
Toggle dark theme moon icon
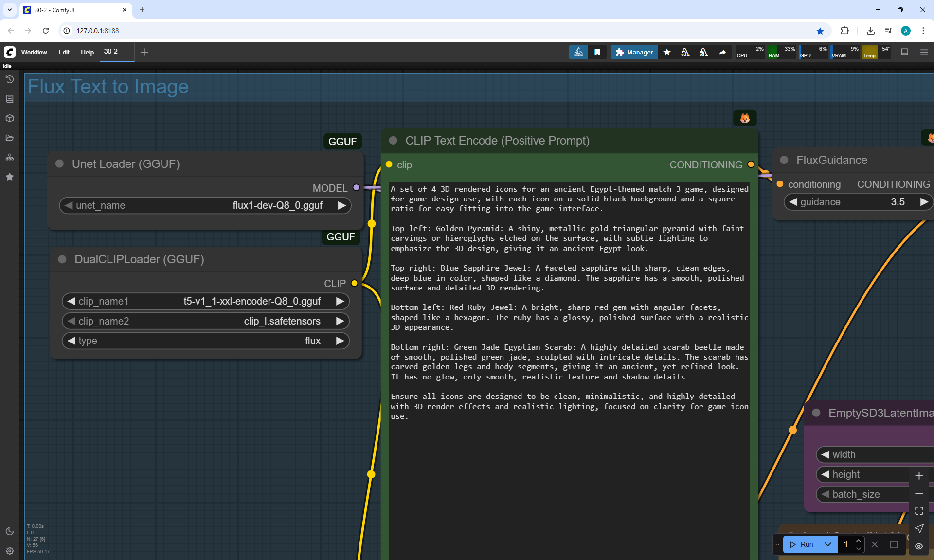coord(9,531)
